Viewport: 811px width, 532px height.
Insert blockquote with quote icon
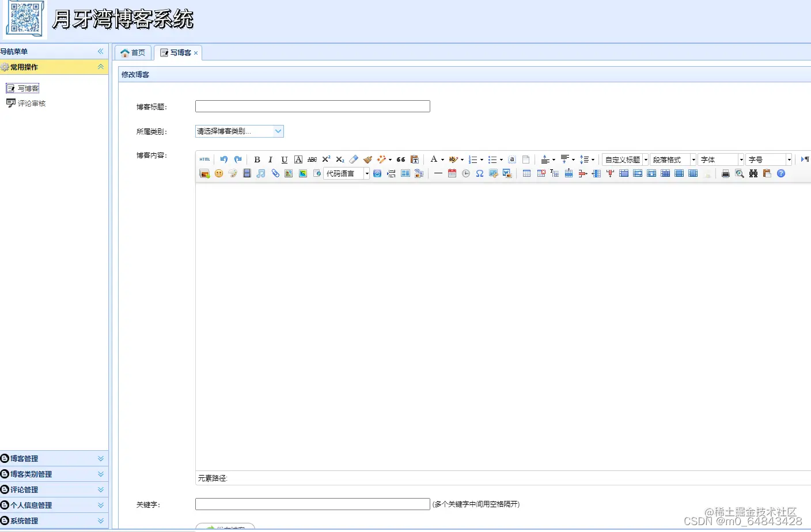pyautogui.click(x=401, y=159)
